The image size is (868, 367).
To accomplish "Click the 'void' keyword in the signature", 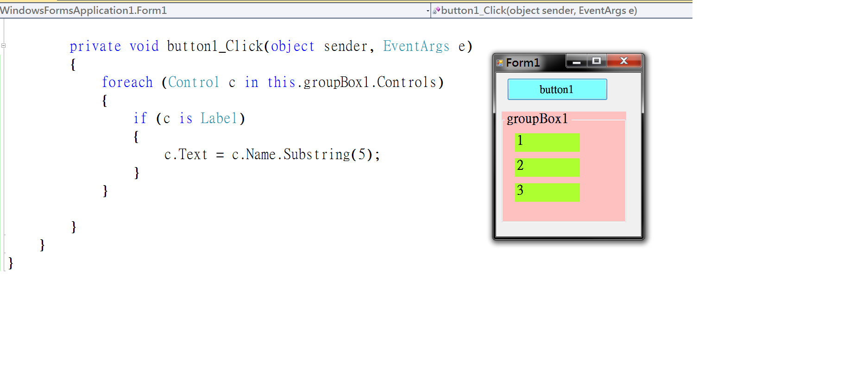I will point(144,46).
